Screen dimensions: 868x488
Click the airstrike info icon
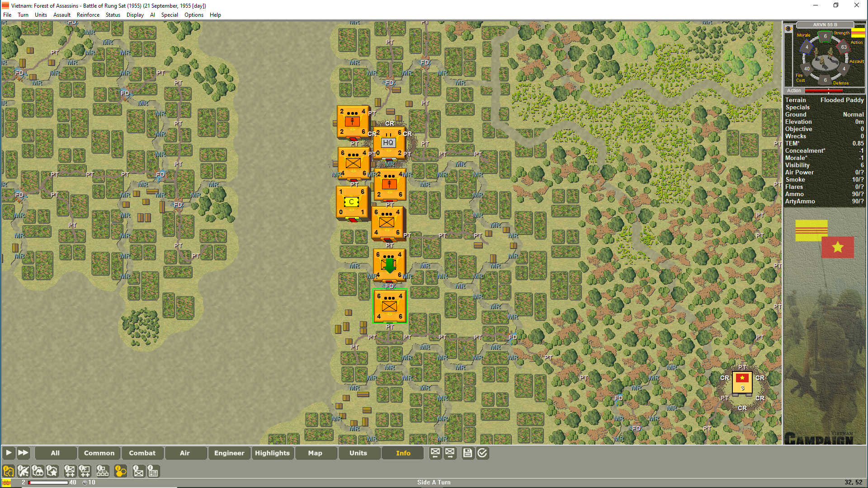pos(23,471)
